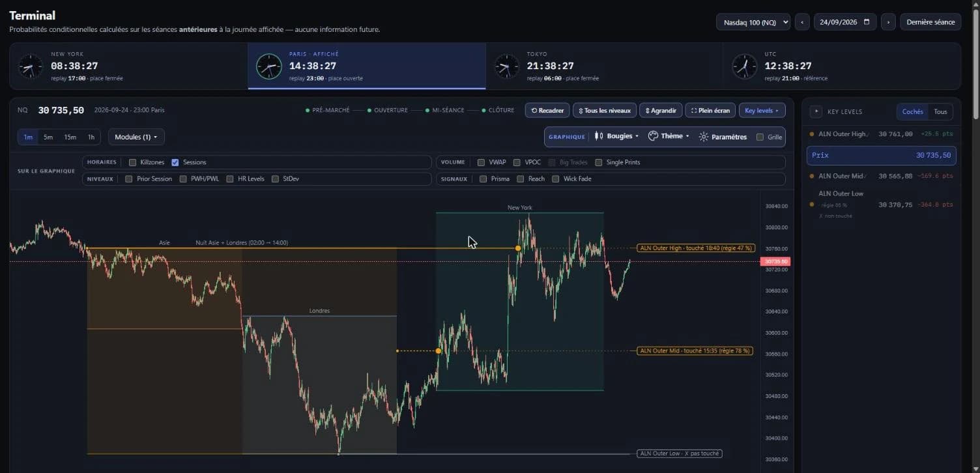Expand the Modules (1) dropdown
The image size is (980, 473).
click(136, 137)
